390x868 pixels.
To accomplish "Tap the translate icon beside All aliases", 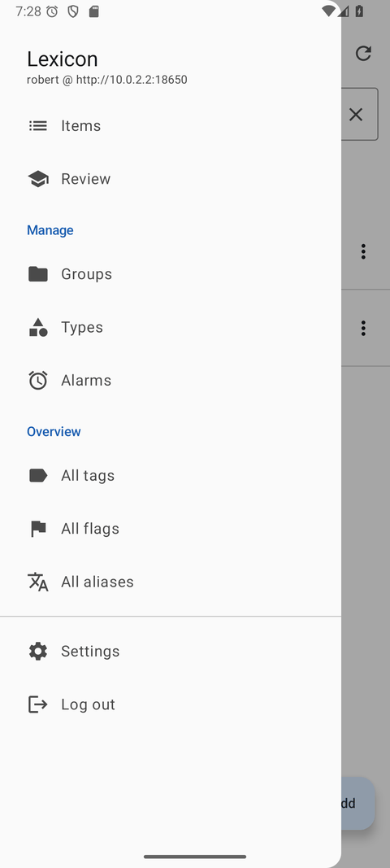I will [38, 582].
